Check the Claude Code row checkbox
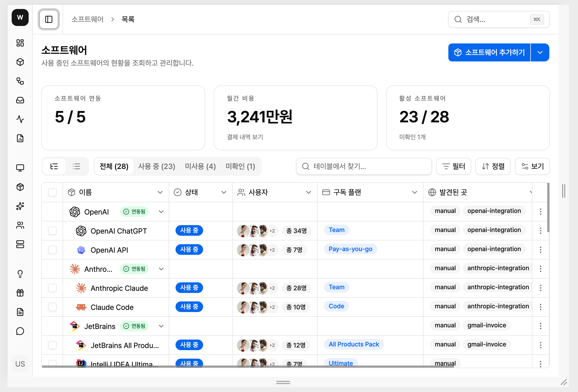The width and height of the screenshot is (578, 392). [52, 307]
